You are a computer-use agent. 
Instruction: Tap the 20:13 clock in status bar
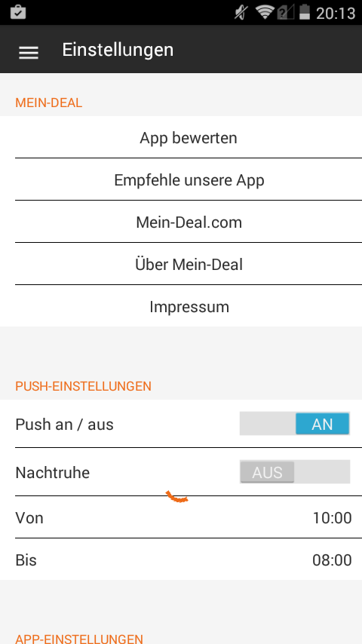tap(336, 13)
